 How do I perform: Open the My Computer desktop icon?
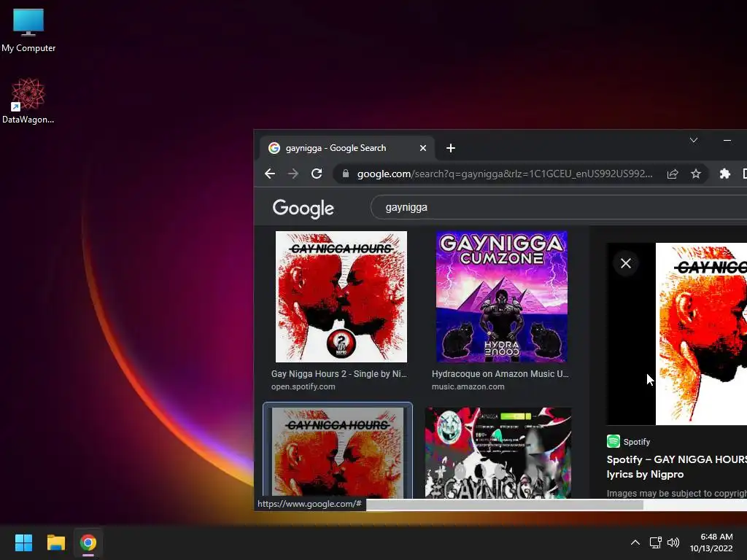(28, 29)
